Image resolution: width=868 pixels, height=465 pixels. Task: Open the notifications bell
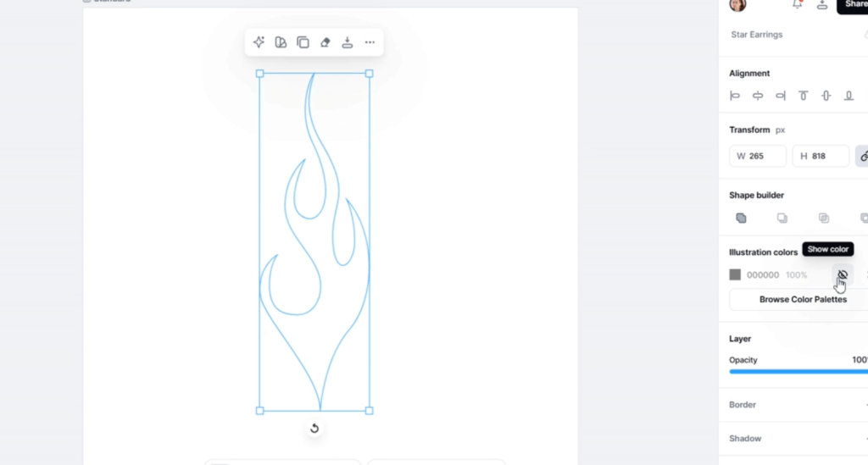pyautogui.click(x=797, y=5)
